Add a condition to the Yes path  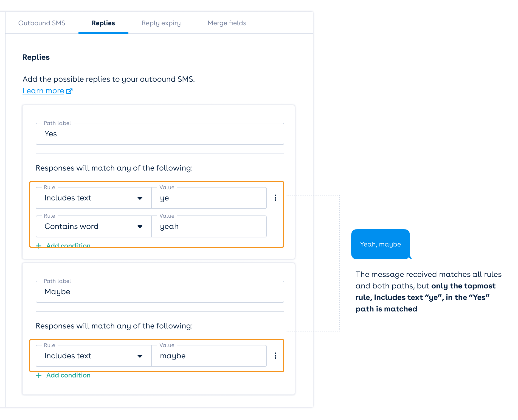pos(68,245)
